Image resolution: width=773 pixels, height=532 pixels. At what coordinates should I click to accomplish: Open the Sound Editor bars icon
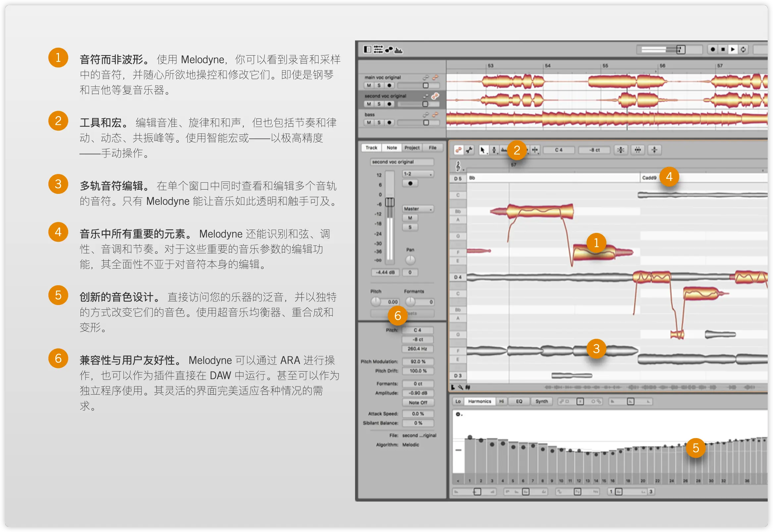point(399,50)
